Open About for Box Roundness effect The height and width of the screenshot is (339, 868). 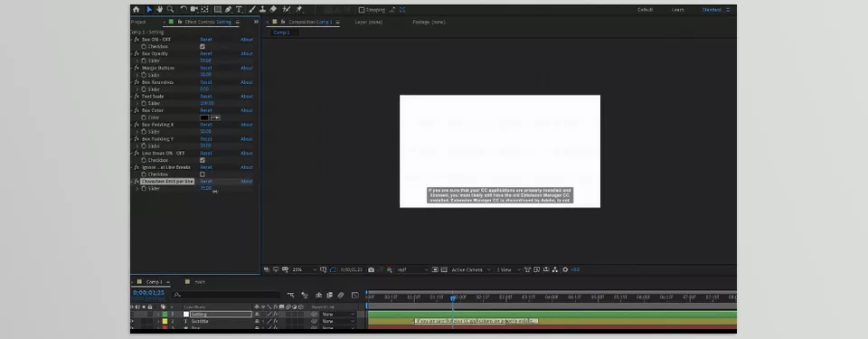pos(247,82)
